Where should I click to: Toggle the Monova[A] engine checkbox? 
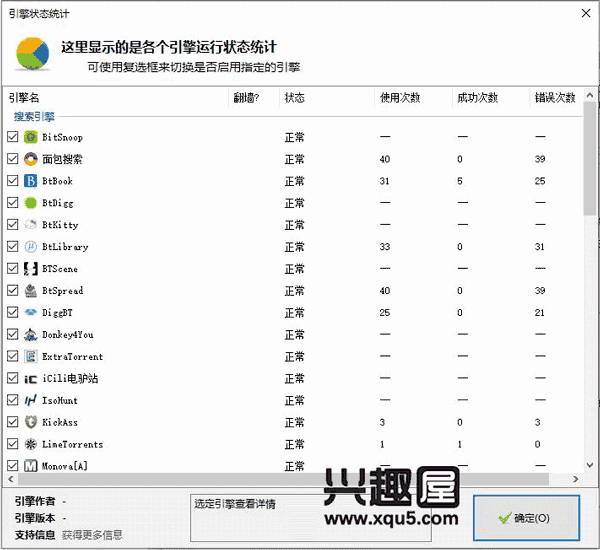coord(13,466)
